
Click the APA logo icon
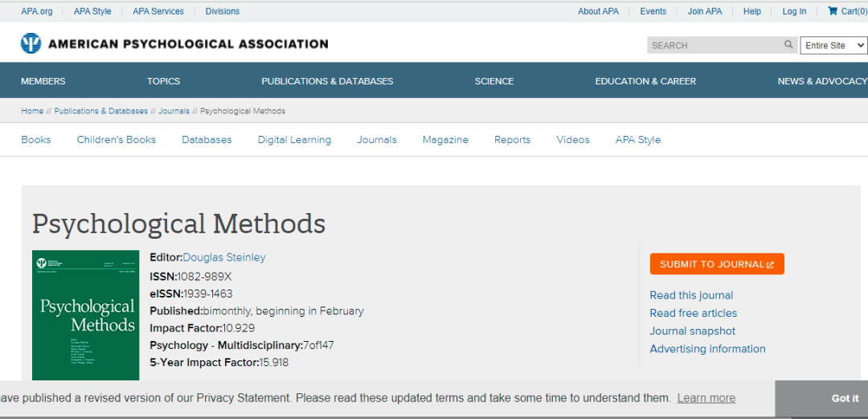[x=31, y=44]
